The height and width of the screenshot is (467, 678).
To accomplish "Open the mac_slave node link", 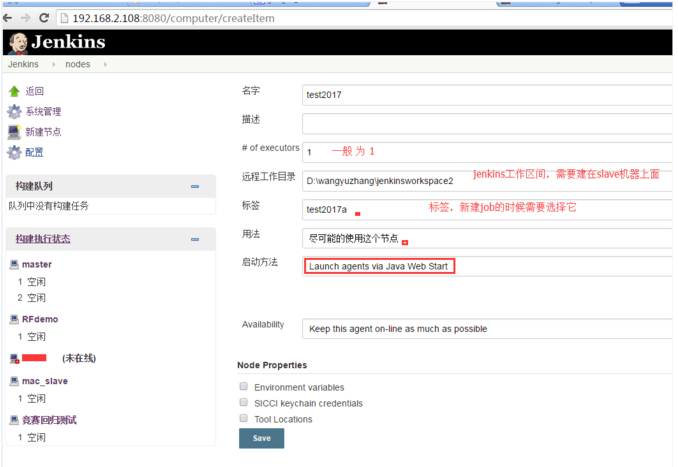I will point(45,381).
